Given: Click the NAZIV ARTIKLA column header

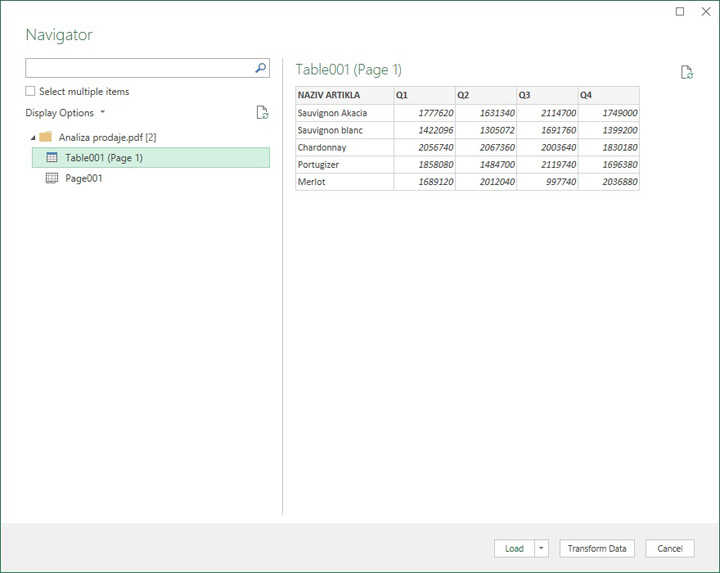Looking at the screenshot, I should (x=344, y=95).
